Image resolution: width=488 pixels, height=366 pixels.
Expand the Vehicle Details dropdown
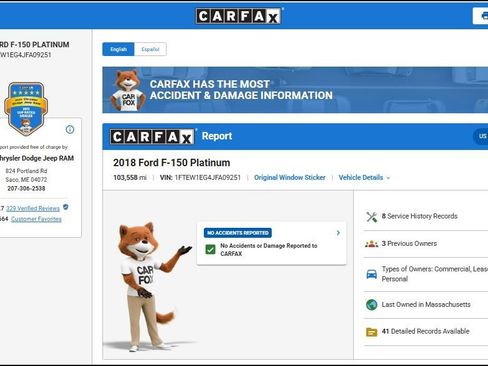pos(364,178)
